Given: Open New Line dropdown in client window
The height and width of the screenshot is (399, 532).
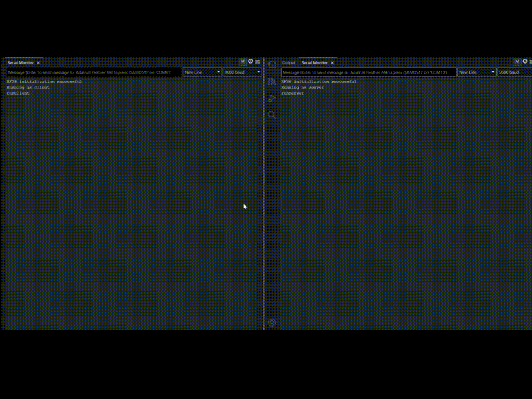Looking at the screenshot, I should pyautogui.click(x=202, y=72).
